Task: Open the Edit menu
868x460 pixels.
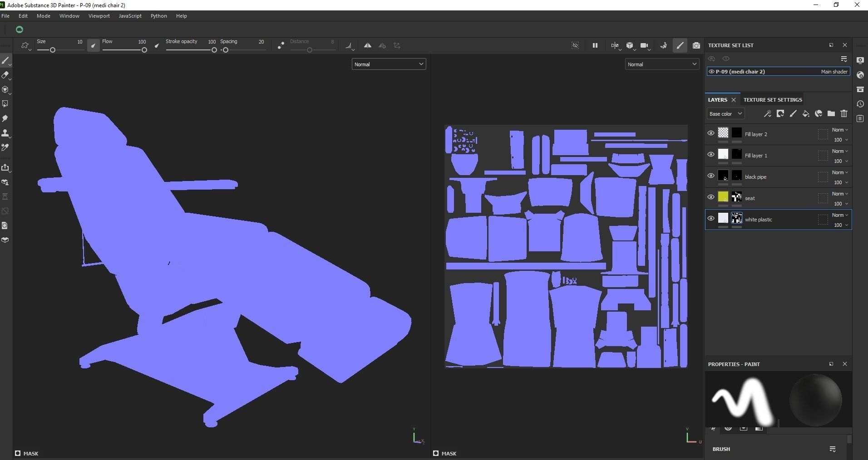Action: coord(23,16)
